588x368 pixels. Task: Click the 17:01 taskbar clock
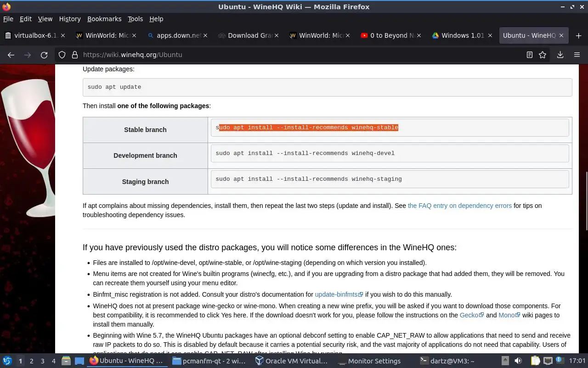[x=577, y=361]
